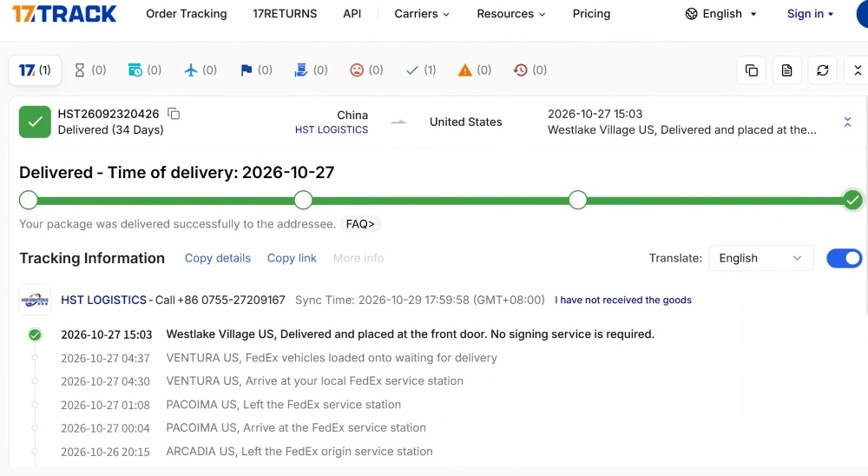
Task: Click 'I have not received the goods'
Action: coord(622,300)
